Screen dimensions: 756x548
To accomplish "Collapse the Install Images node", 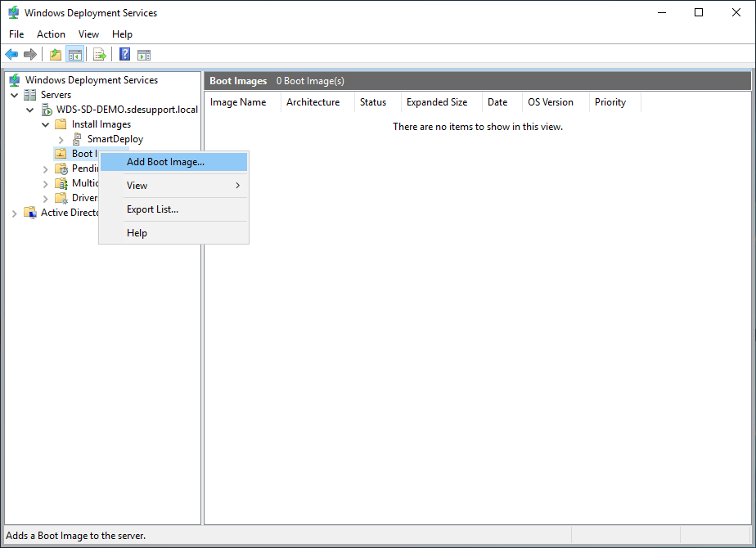I will (x=45, y=124).
